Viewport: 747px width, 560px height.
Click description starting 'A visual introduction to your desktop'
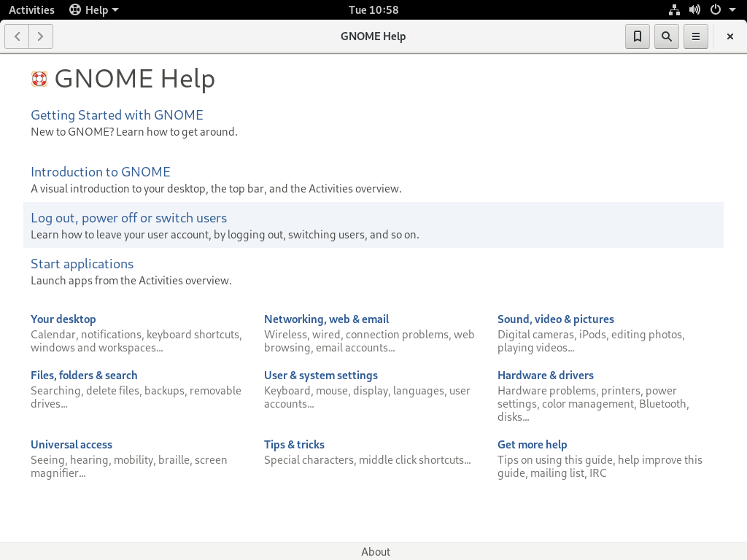point(216,189)
